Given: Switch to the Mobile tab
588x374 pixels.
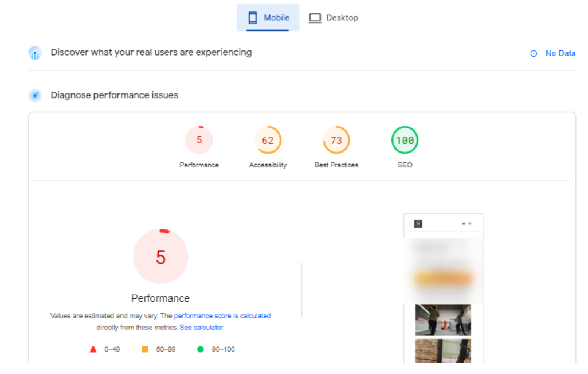Looking at the screenshot, I should pyautogui.click(x=268, y=18).
